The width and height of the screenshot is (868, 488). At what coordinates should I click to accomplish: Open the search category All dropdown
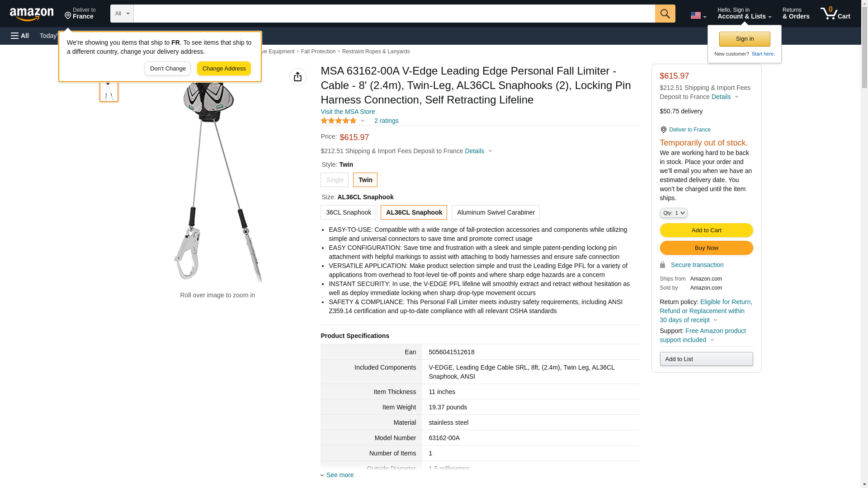pyautogui.click(x=122, y=14)
